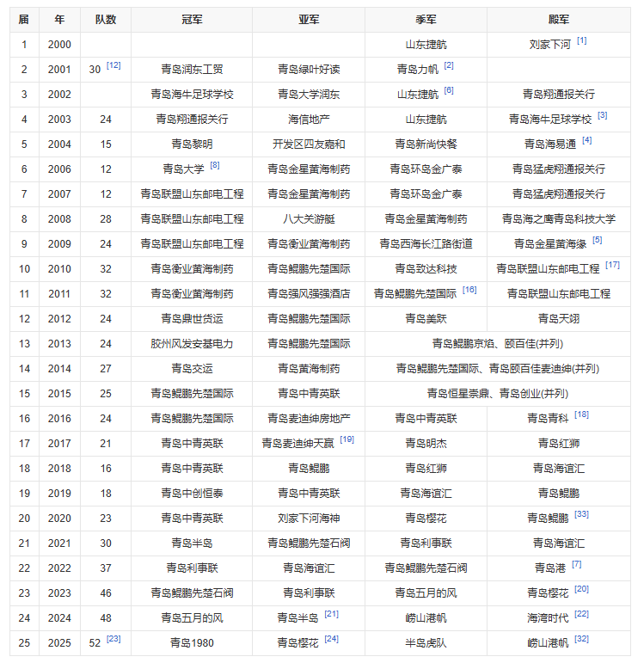
Task: Follow reference [6] in the 2002 row
Action: tap(449, 90)
